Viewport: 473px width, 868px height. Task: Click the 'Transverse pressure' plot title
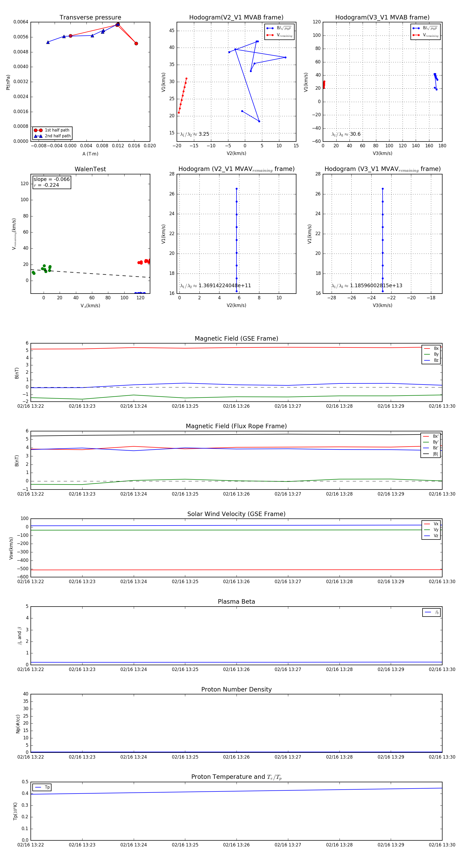(90, 17)
